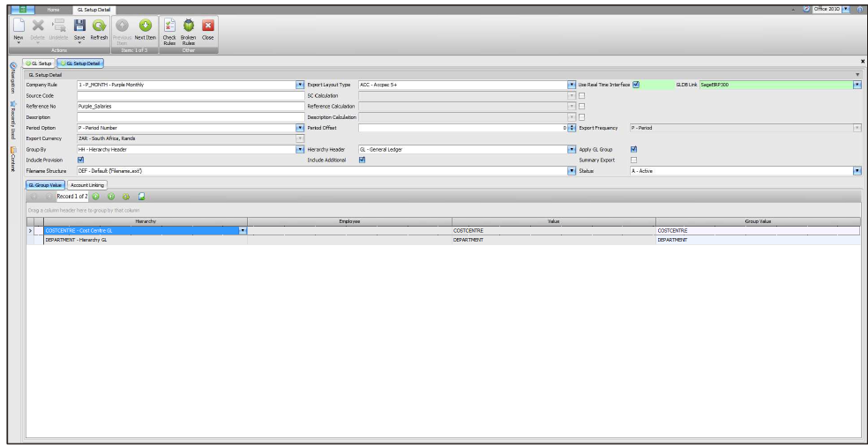Open the GLDB Link dropdown
The height and width of the screenshot is (447, 868).
pyautogui.click(x=857, y=86)
